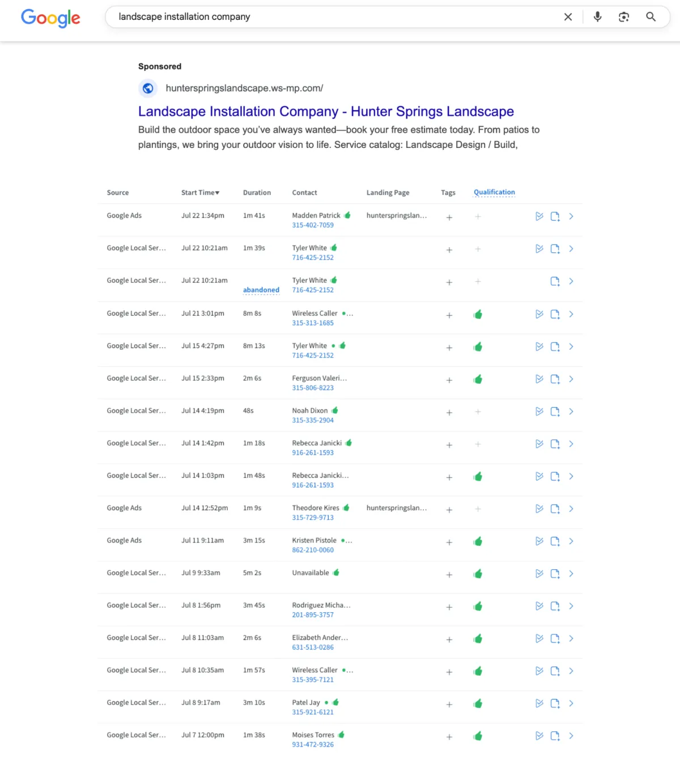Expand details chevron for the Theodore Kires call

point(571,509)
